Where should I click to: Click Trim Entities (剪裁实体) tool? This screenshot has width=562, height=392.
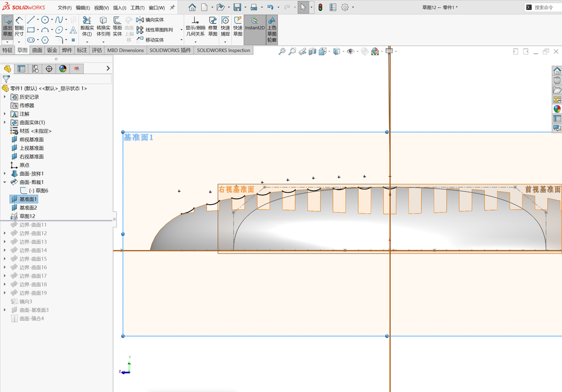[x=87, y=26]
